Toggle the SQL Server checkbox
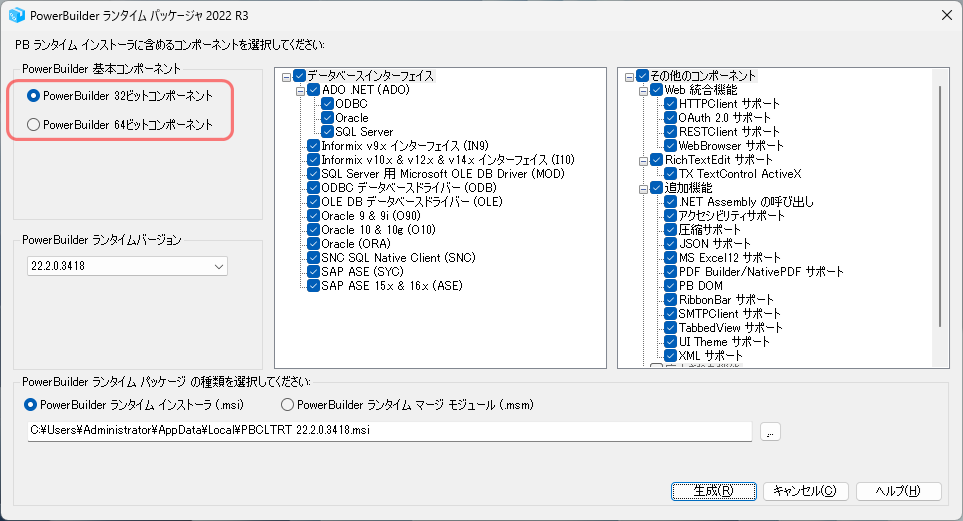The height and width of the screenshot is (521, 963). [x=328, y=132]
